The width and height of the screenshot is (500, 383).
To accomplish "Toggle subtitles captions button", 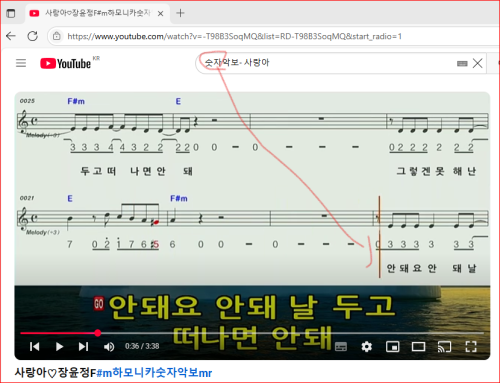I will [x=341, y=347].
